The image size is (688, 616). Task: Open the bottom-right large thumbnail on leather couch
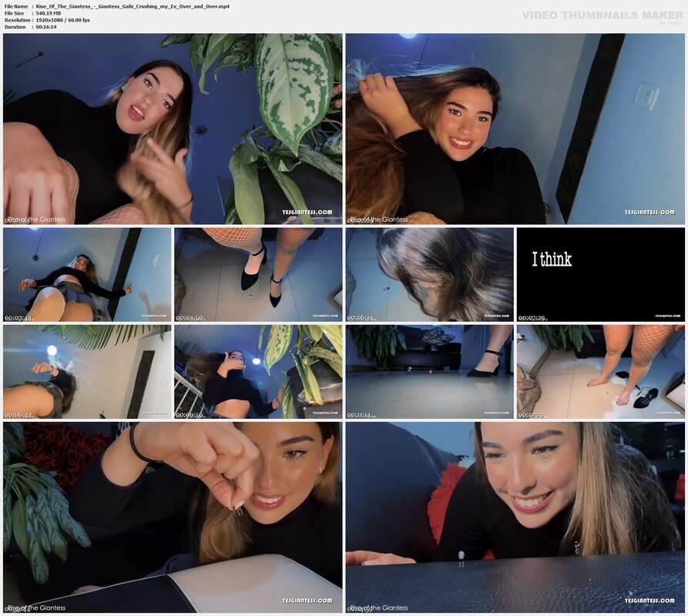point(515,517)
